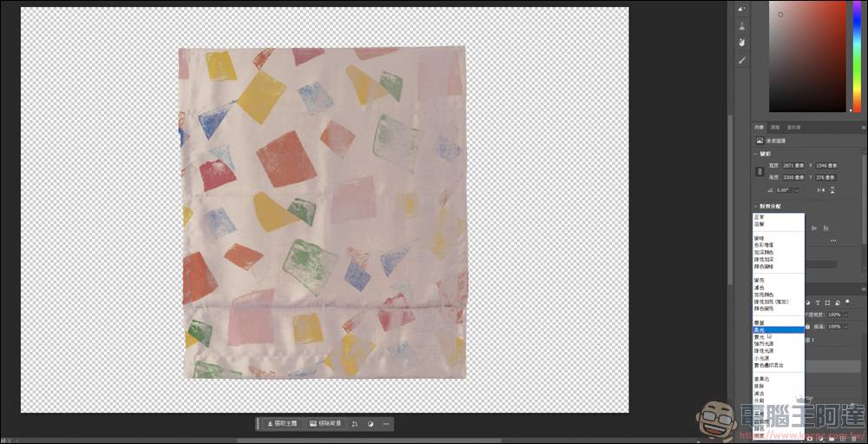Click the new group folder icon
The height and width of the screenshot is (444, 868).
[832, 439]
